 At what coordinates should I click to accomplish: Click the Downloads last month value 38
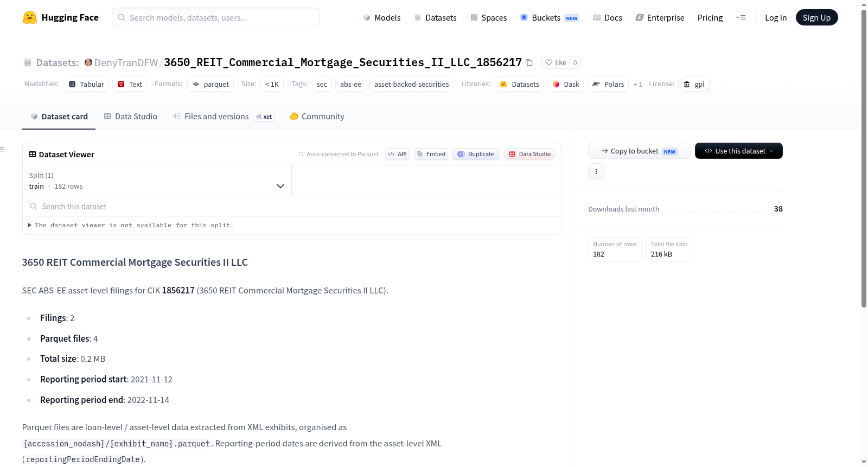[x=778, y=209]
